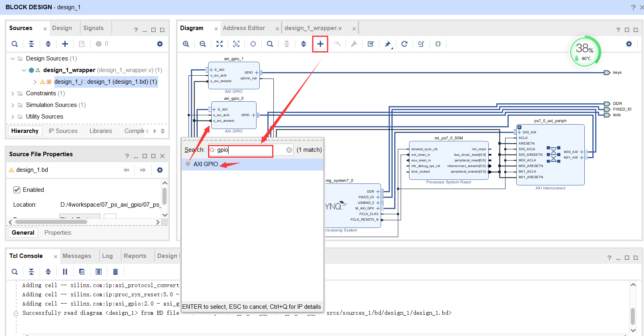Validate design using the checkmark icon
Viewport: 644px width, 336px height.
[x=371, y=44]
